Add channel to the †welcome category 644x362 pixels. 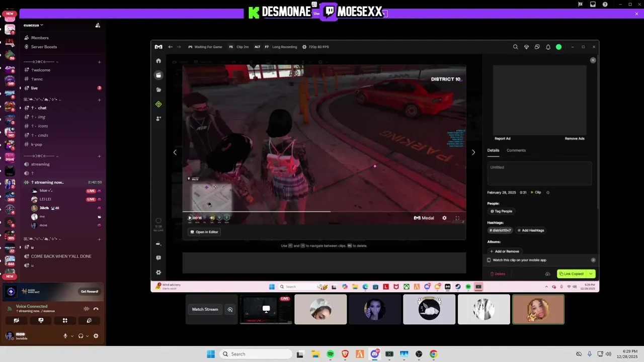[99, 62]
